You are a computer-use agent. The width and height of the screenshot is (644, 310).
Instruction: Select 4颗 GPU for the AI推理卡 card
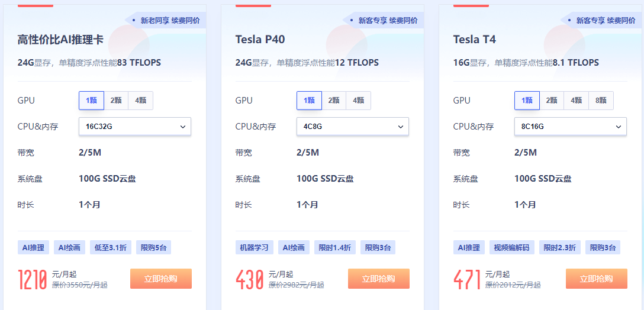[140, 101]
